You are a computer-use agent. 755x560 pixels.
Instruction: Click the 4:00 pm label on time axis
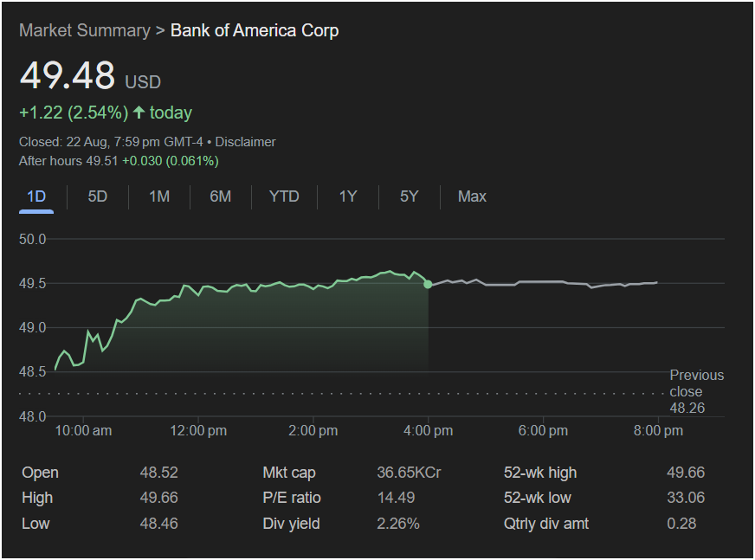pos(428,430)
